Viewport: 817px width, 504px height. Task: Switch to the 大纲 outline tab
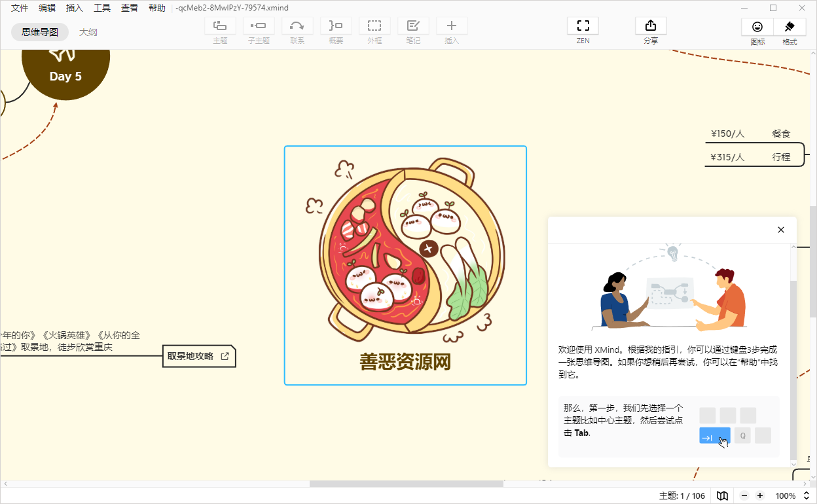click(x=88, y=31)
